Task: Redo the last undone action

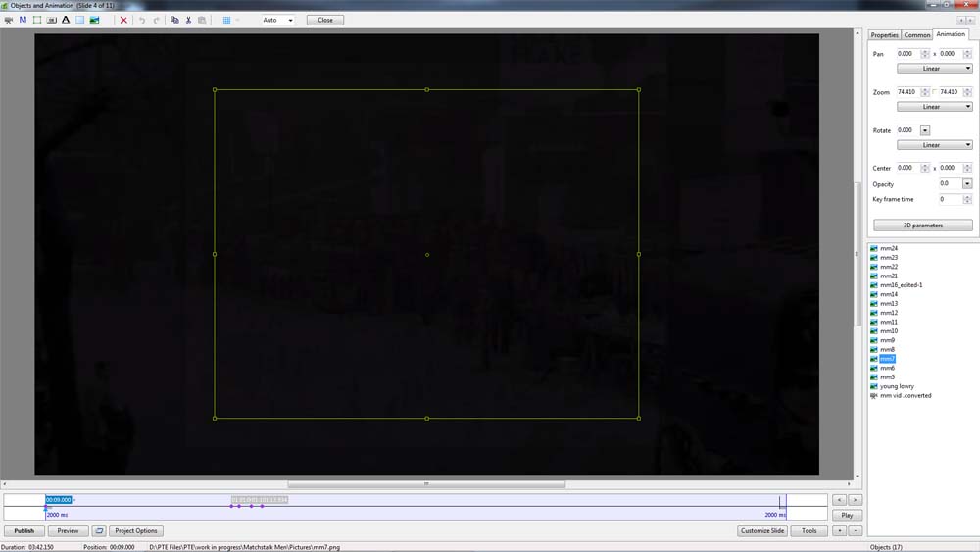Action: click(156, 20)
